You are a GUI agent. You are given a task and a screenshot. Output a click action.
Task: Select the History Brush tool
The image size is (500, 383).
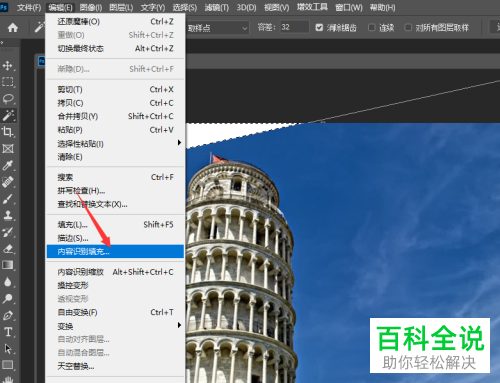coord(8,232)
